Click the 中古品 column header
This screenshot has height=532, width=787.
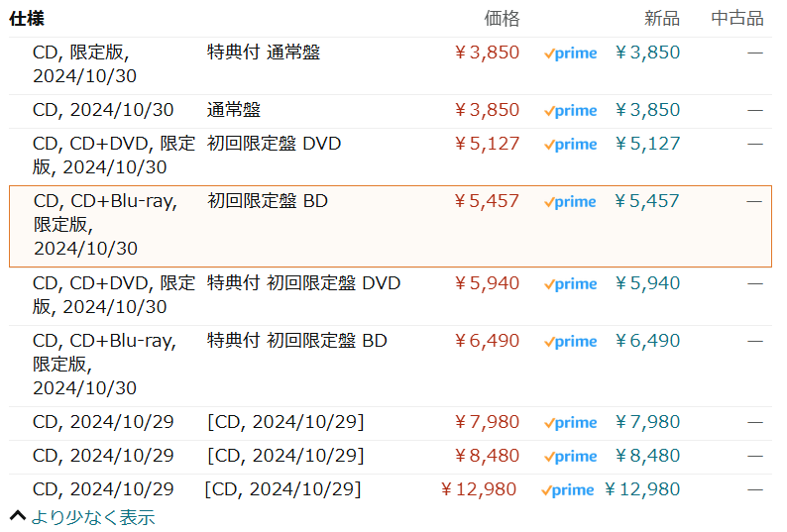737,18
